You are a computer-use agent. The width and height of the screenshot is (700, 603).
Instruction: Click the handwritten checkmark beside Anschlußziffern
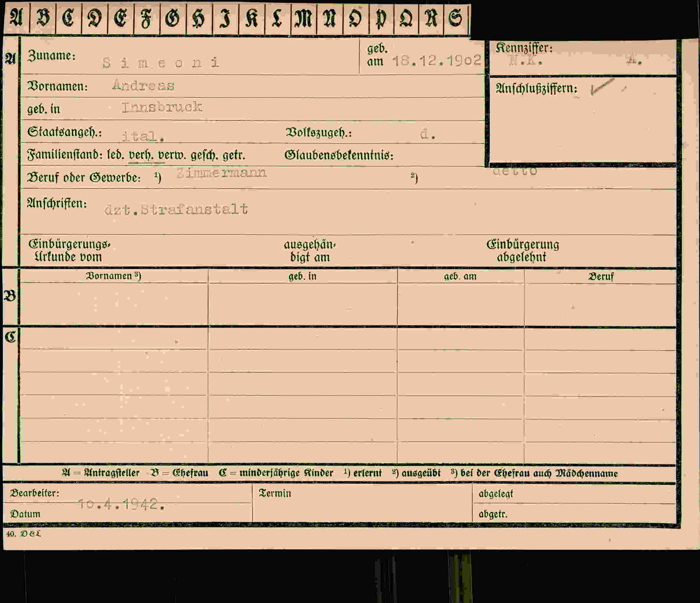pos(603,87)
